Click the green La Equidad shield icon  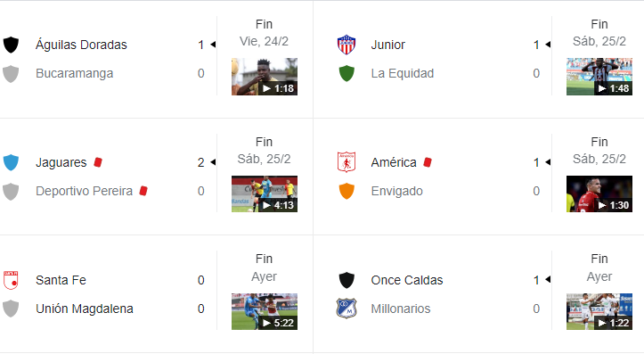pos(346,73)
